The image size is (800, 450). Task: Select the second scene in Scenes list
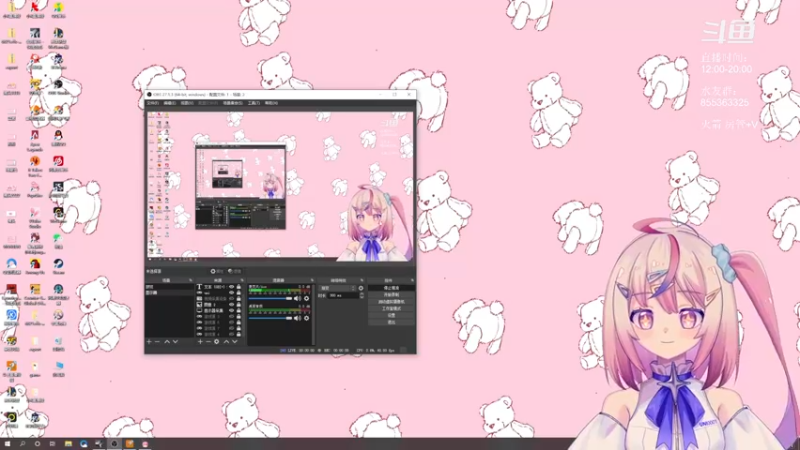169,293
